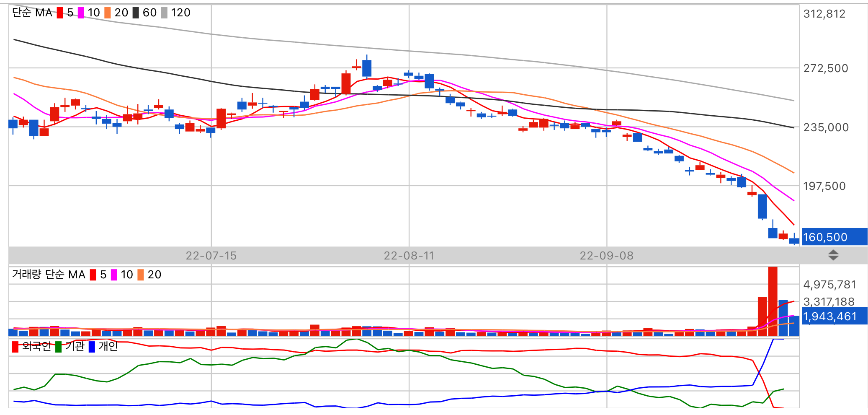The height and width of the screenshot is (415, 868).
Task: Click the green 기관 legend swatch
Action: click(59, 347)
